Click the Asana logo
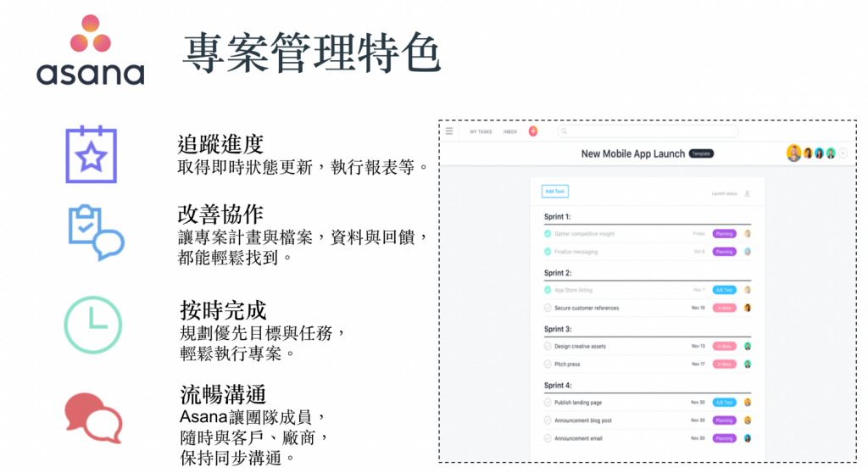Viewport: 868px width, 473px height. tap(90, 50)
